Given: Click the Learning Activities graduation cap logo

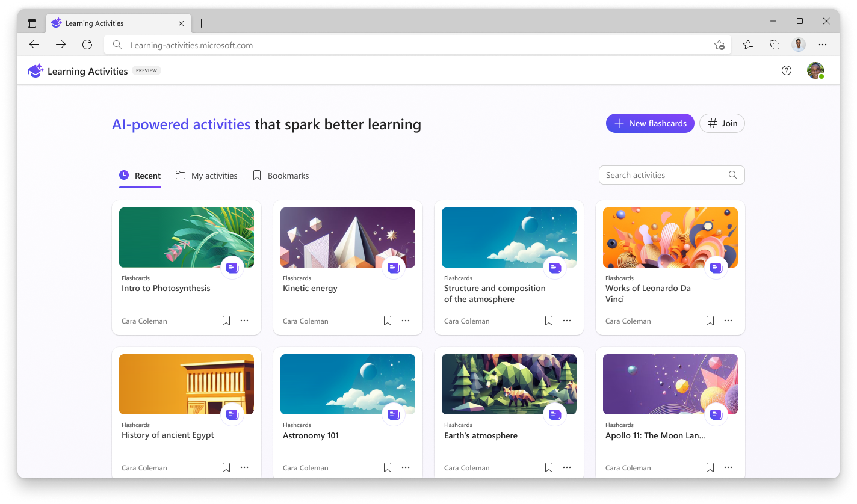Looking at the screenshot, I should point(36,70).
